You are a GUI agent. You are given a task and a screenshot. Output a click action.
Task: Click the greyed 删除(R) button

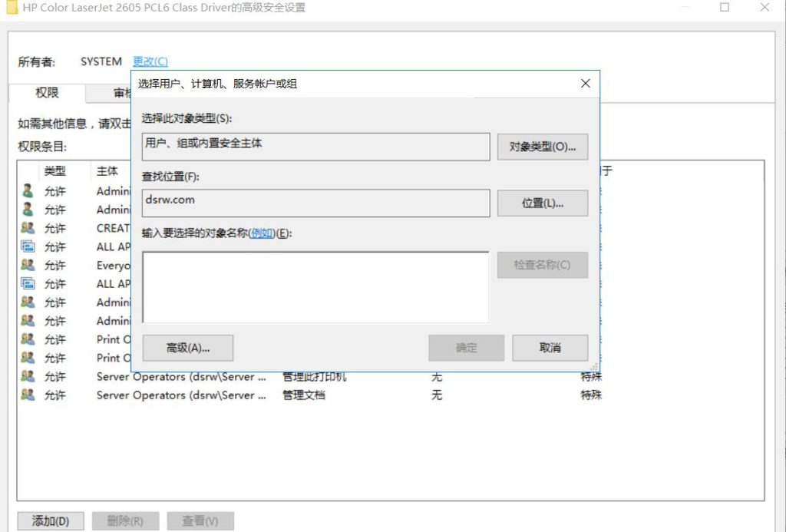(x=125, y=521)
